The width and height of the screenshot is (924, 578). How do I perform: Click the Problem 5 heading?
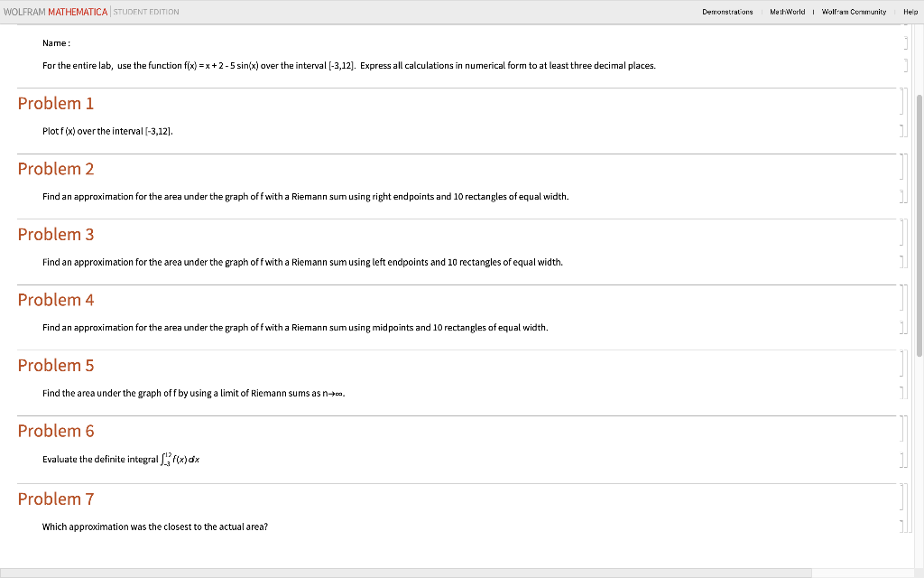pyautogui.click(x=56, y=365)
